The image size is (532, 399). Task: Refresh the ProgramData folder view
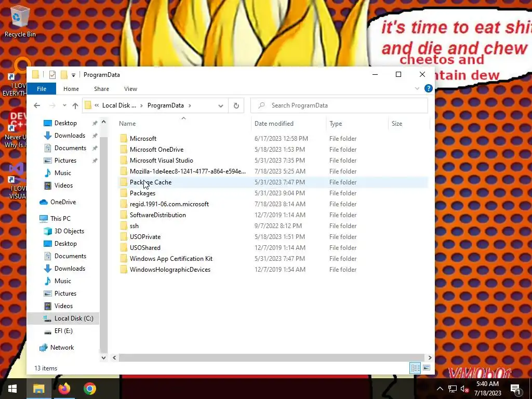(x=236, y=105)
